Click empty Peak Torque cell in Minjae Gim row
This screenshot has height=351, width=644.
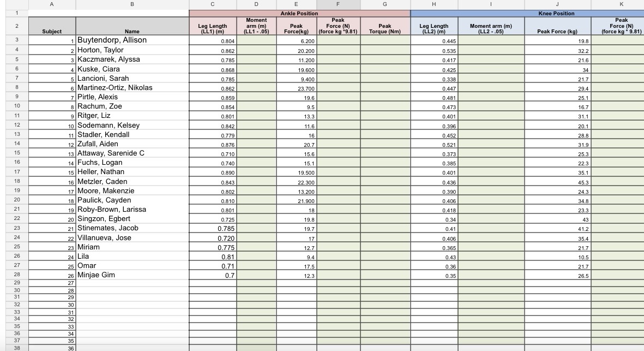(x=385, y=275)
